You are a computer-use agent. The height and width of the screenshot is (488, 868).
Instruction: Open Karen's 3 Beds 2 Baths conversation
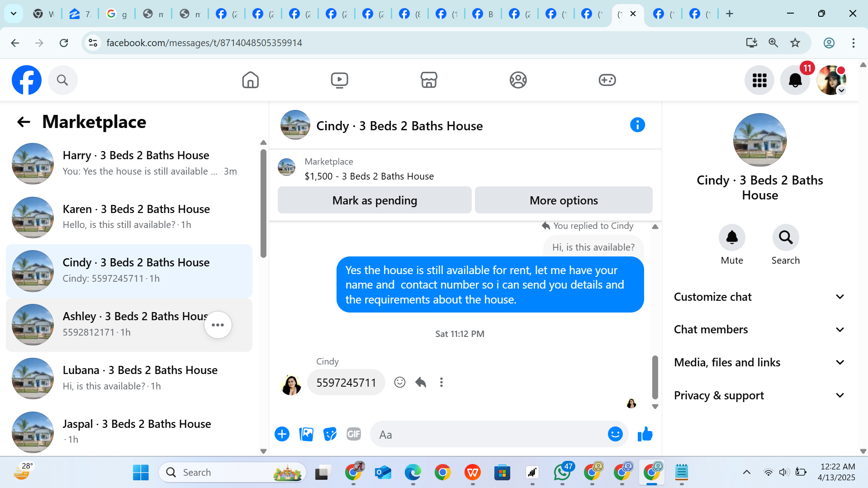point(129,217)
